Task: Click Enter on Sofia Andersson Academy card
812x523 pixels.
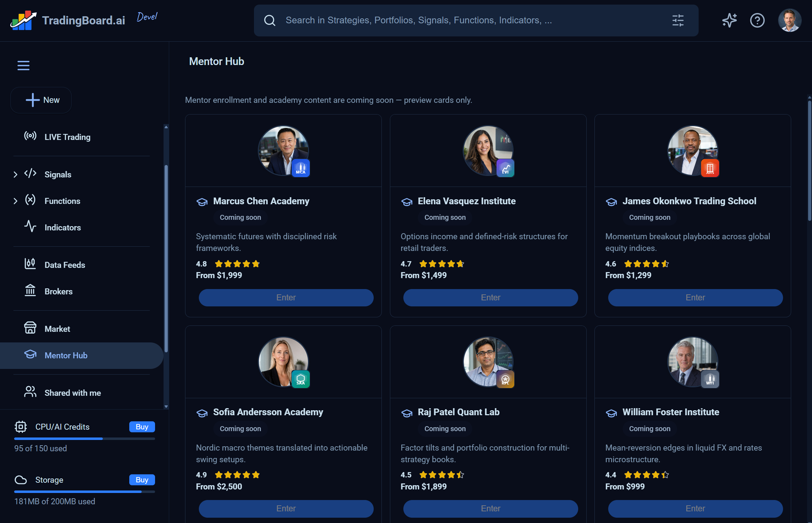Action: [286, 509]
